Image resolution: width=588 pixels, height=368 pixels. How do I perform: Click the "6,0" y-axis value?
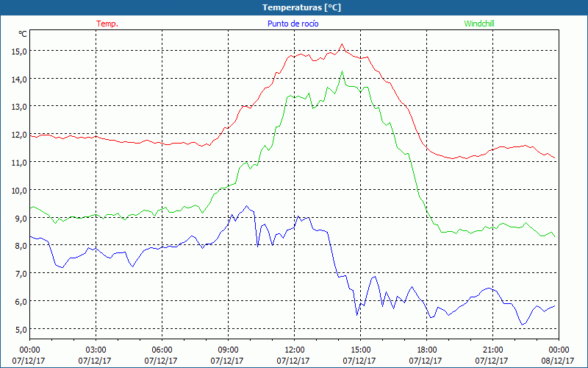pos(21,302)
